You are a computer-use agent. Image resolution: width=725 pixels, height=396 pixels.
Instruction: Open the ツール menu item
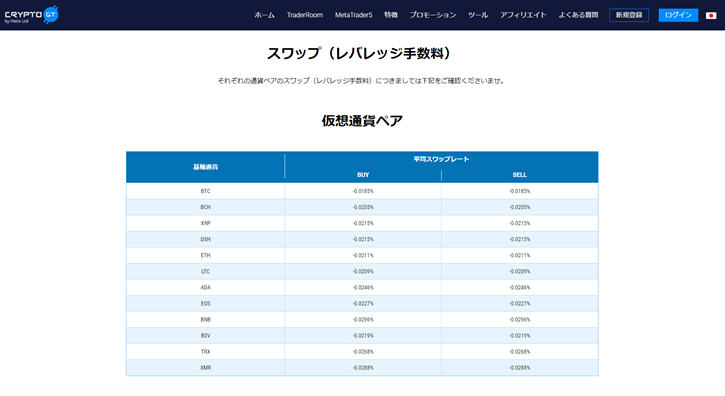(x=478, y=15)
